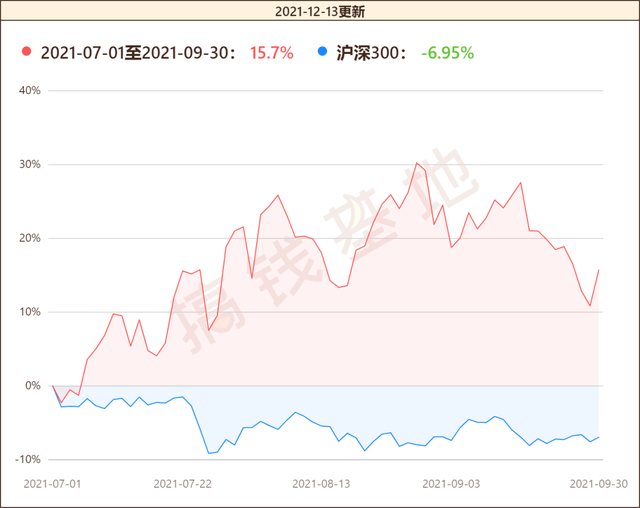
Task: Click the -6.95% index return value
Action: [x=448, y=53]
